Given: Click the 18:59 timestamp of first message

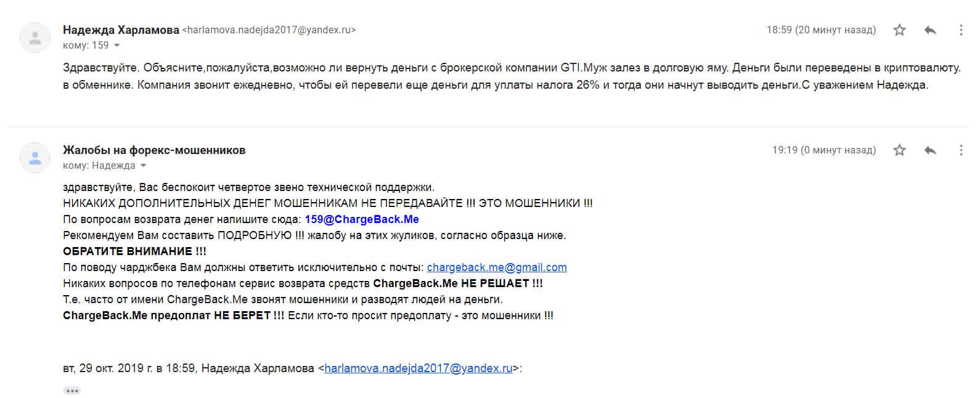Looking at the screenshot, I should tap(820, 30).
